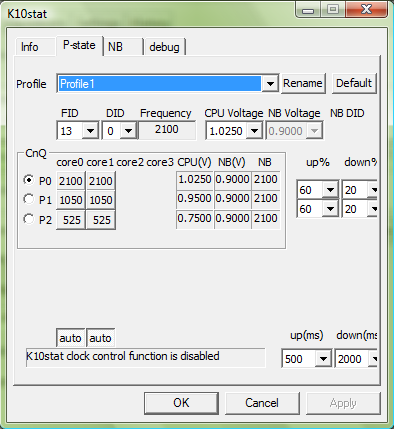Click core0 P2 button showing 525
This screenshot has height=429, width=394.
pyautogui.click(x=71, y=220)
